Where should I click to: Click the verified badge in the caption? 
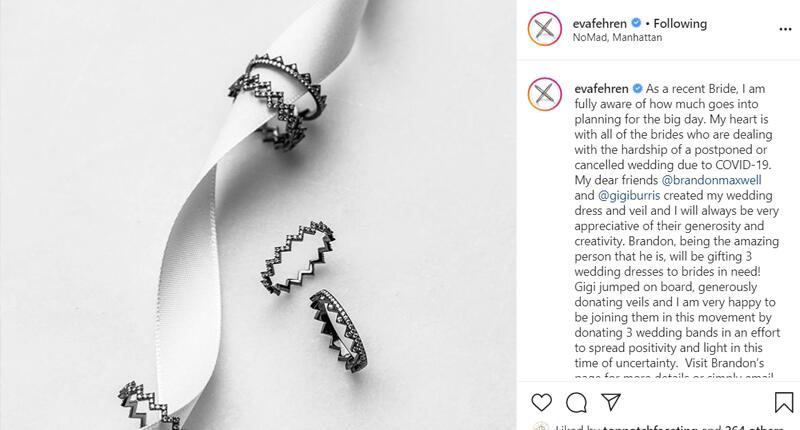[637, 88]
